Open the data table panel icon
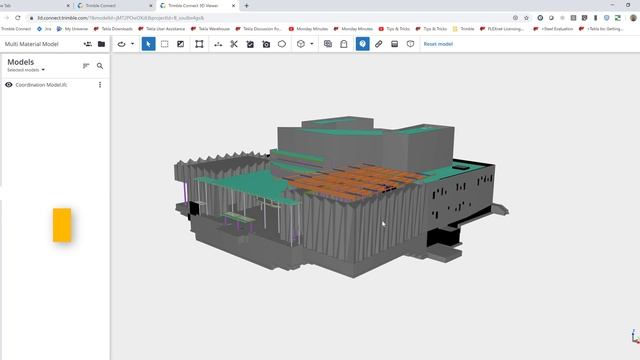 (394, 44)
